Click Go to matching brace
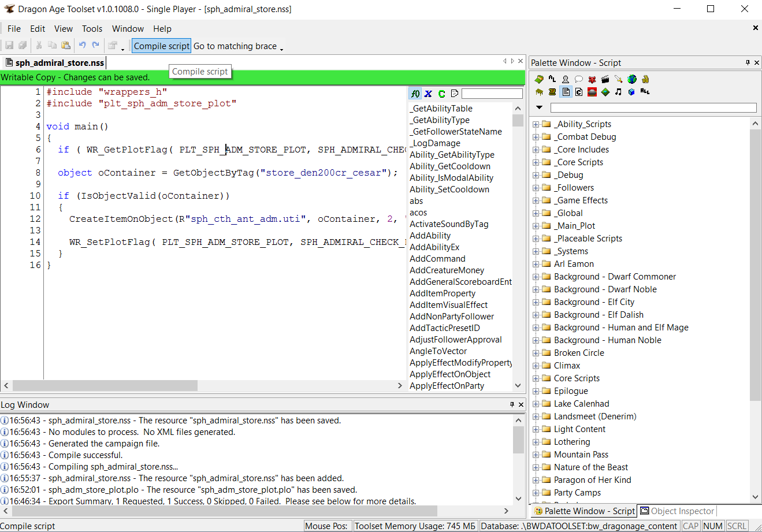 235,46
